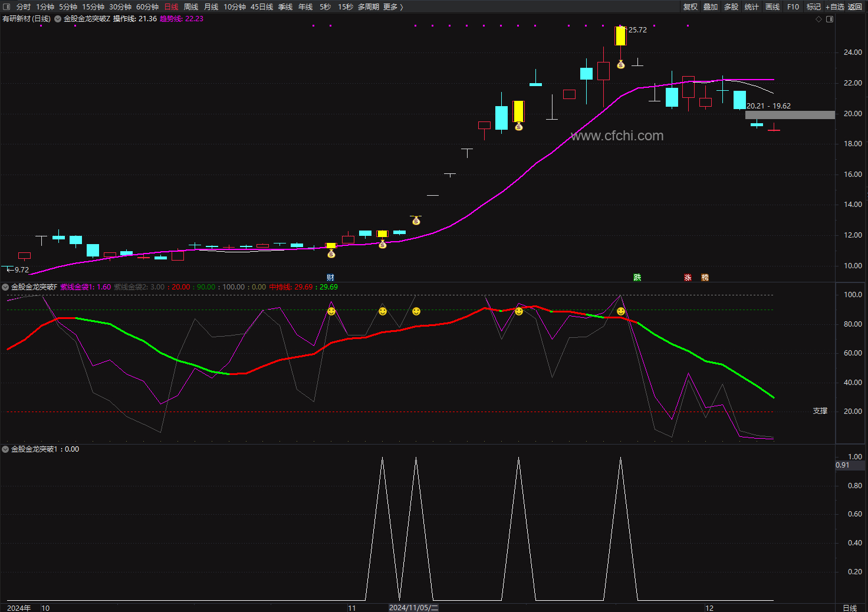Viewport: 868px width, 612px height.
Task: Toggle the 复权 price adjustment option
Action: point(691,6)
